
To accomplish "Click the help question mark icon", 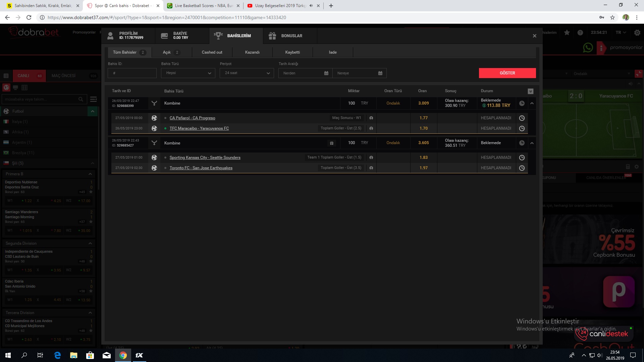I will pos(580,33).
